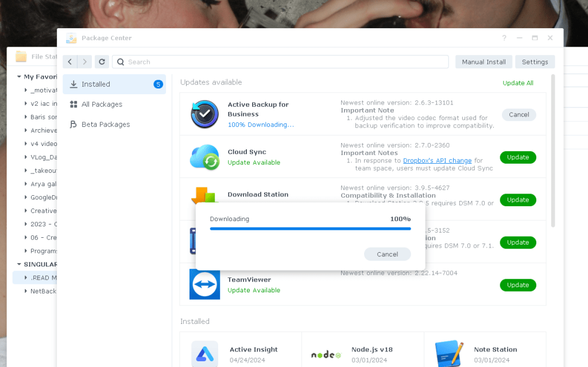Viewport: 588px width, 367px height.
Task: Click the Search field in Package Center
Action: pos(280,62)
